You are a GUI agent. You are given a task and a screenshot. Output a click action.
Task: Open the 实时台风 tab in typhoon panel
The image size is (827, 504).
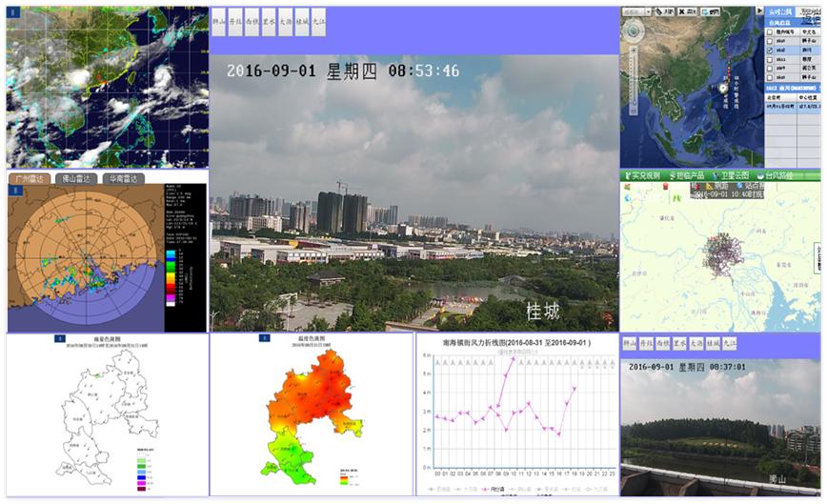780,11
